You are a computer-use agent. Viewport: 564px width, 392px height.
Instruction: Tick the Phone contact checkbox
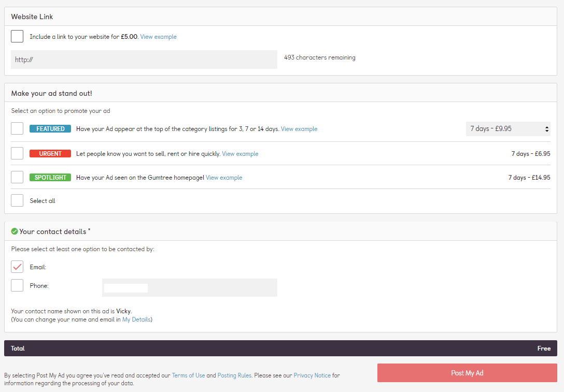coord(17,285)
